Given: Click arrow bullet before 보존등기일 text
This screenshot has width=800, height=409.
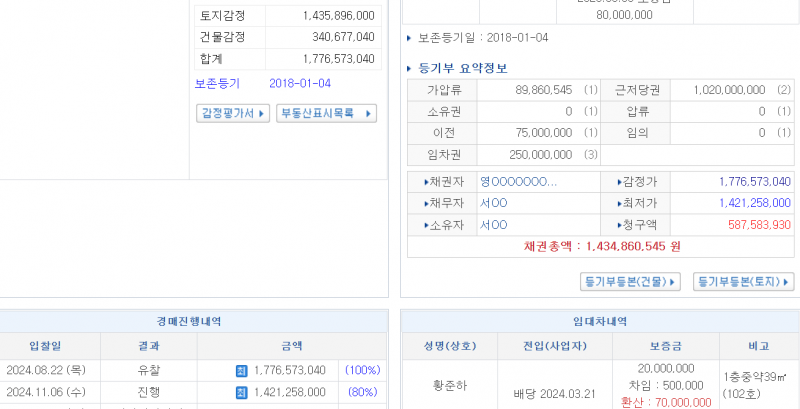Looking at the screenshot, I should tap(410, 38).
